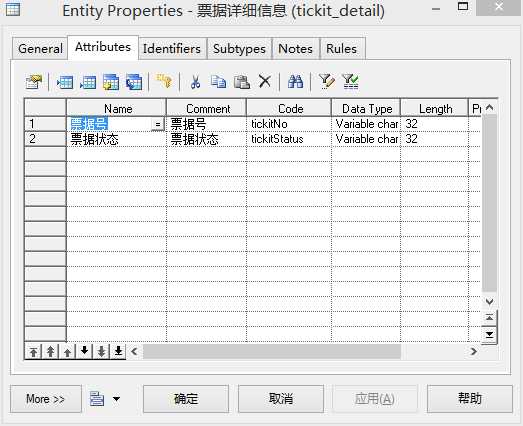Select row header number 1

(x=45, y=124)
